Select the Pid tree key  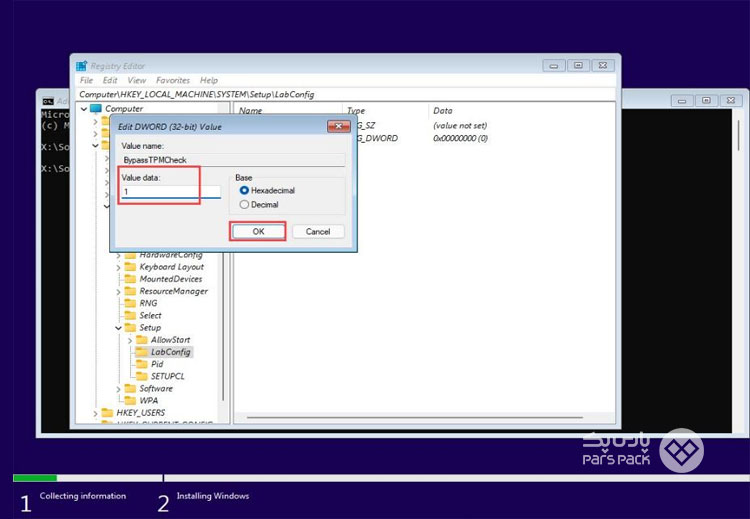pos(157,364)
